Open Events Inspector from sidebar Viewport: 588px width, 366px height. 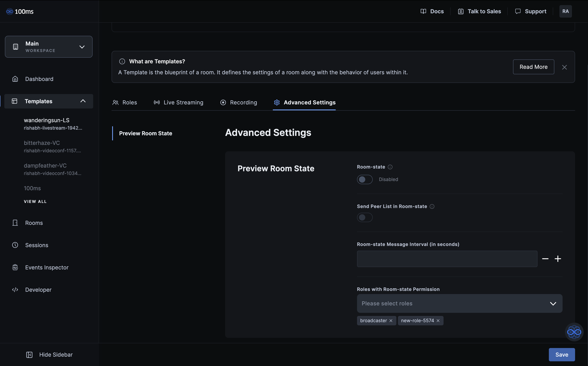tap(47, 267)
